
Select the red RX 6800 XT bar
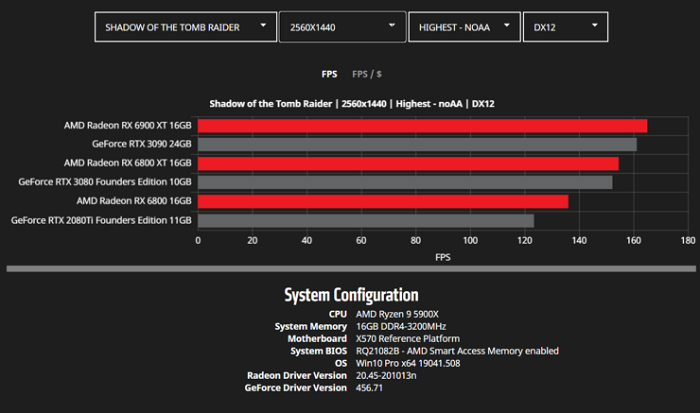coord(408,163)
